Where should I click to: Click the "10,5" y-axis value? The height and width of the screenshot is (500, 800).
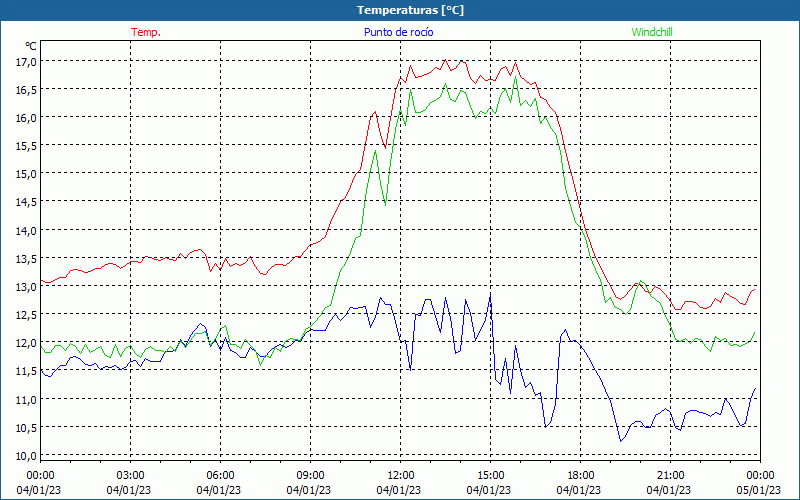[27, 428]
